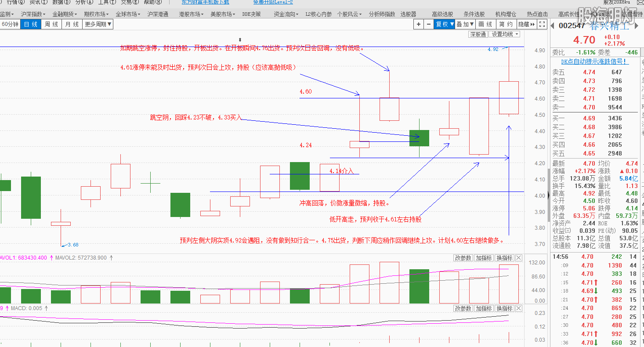
Task: Zoom in the chart with plus button
Action: (419, 24)
